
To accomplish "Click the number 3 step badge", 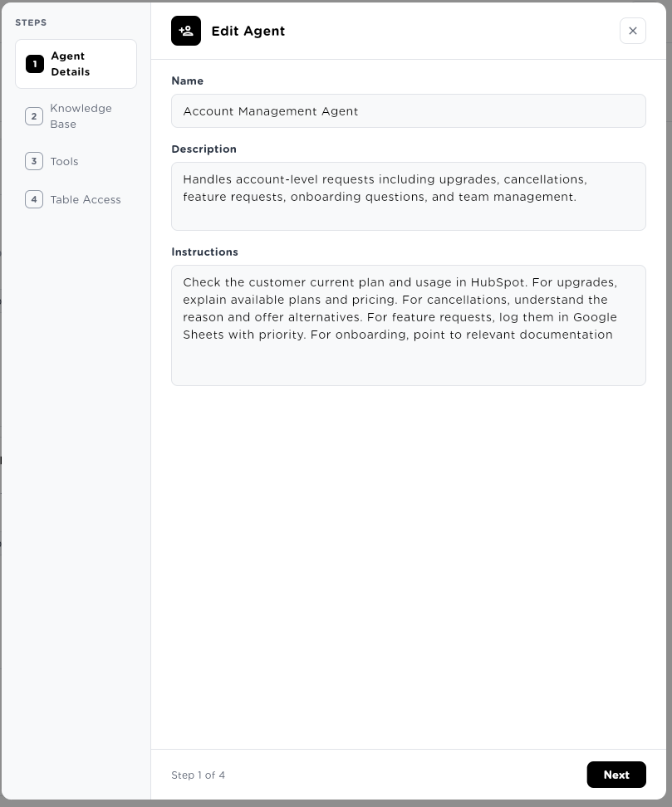I will tap(34, 161).
